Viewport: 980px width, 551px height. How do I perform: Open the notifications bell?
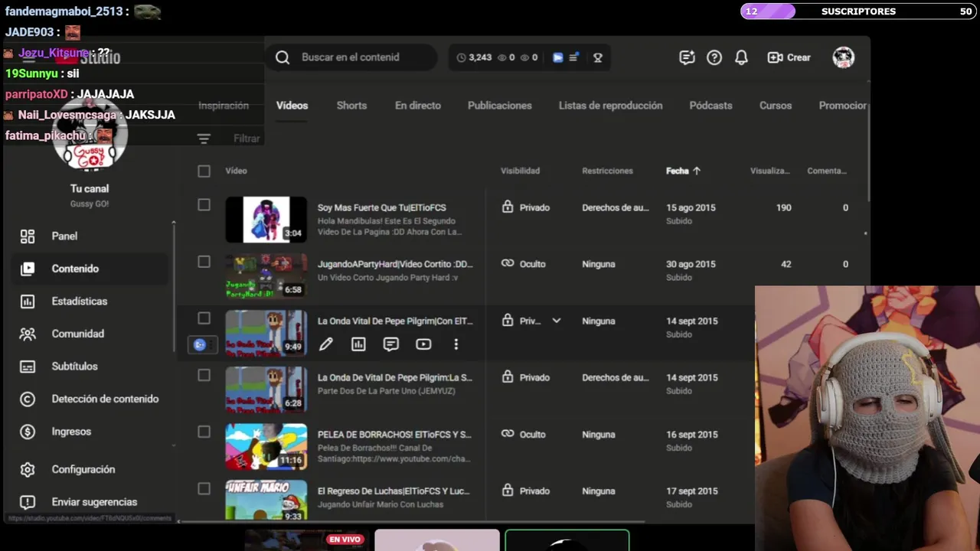741,57
